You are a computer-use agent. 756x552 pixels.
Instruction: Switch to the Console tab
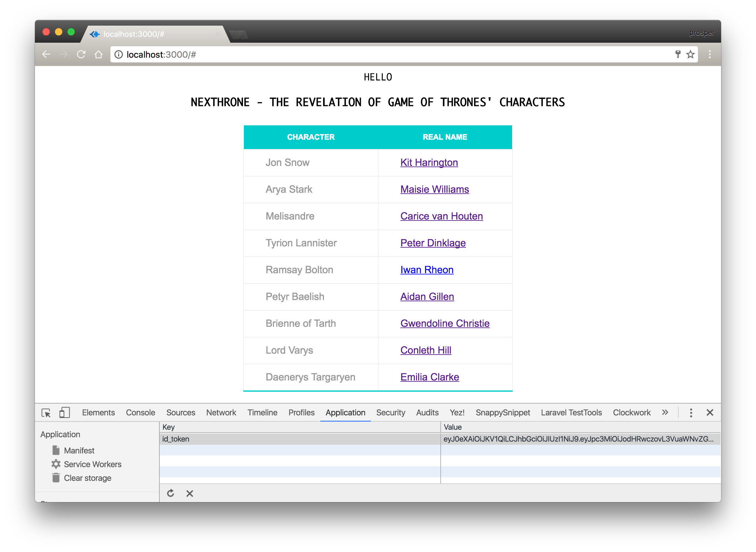(140, 413)
